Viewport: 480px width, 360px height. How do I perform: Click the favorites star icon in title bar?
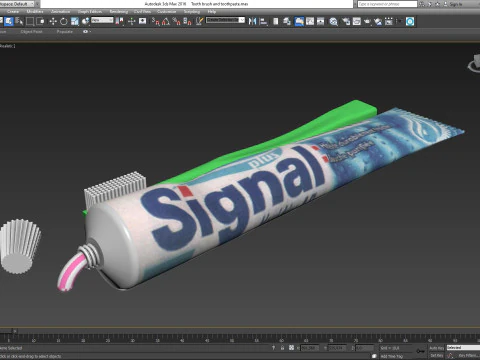pos(437,4)
